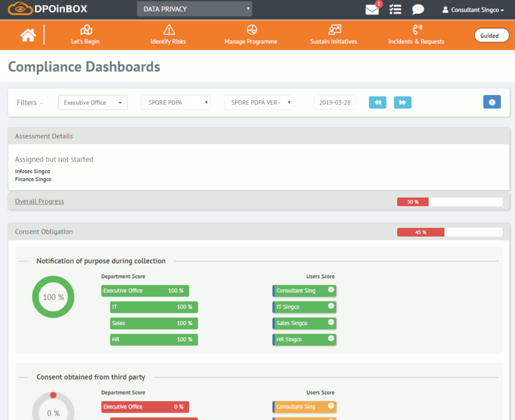The height and width of the screenshot is (420, 515).
Task: Open the task checklist icon
Action: point(395,9)
